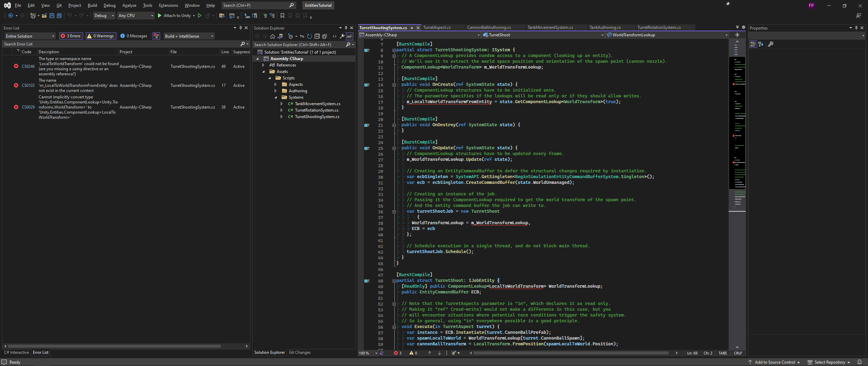Image resolution: width=868 pixels, height=366 pixels.
Task: Open Solution Explorer Properties wrench icon
Action: 342,36
